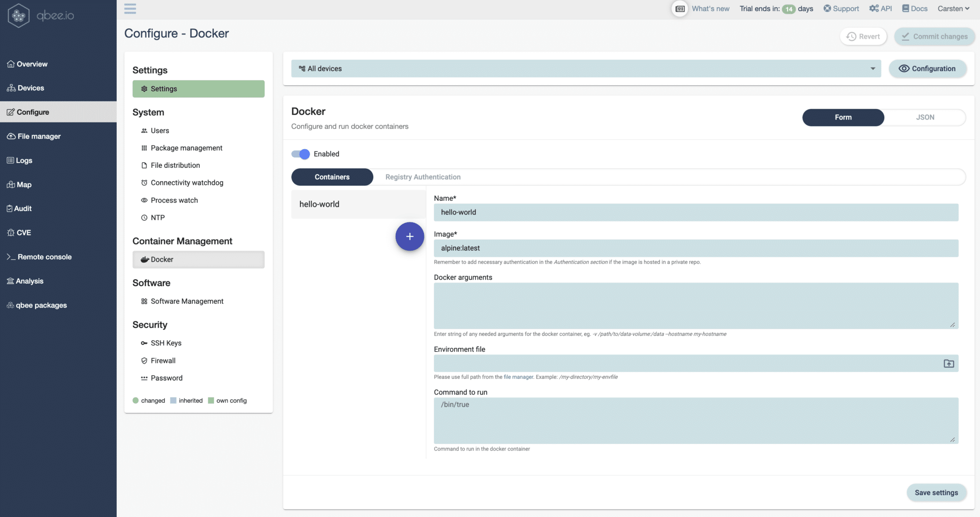
Task: Select Configure in the sidebar
Action: pos(58,112)
